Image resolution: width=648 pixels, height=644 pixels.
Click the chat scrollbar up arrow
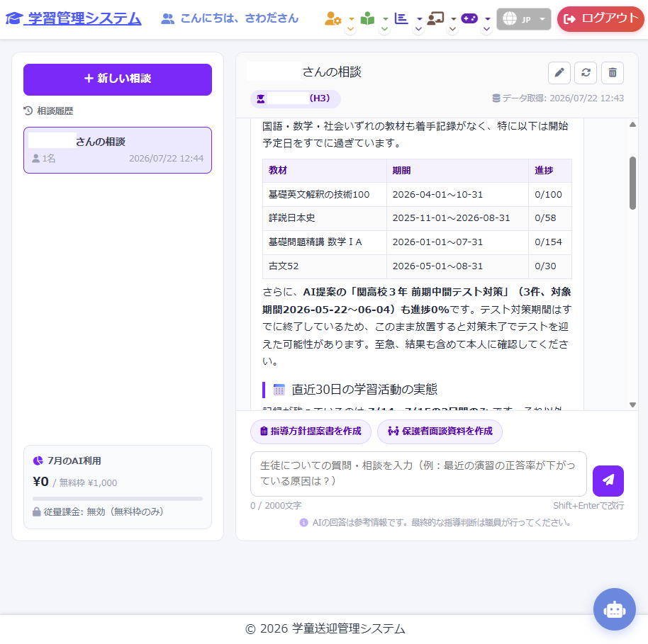pos(632,125)
